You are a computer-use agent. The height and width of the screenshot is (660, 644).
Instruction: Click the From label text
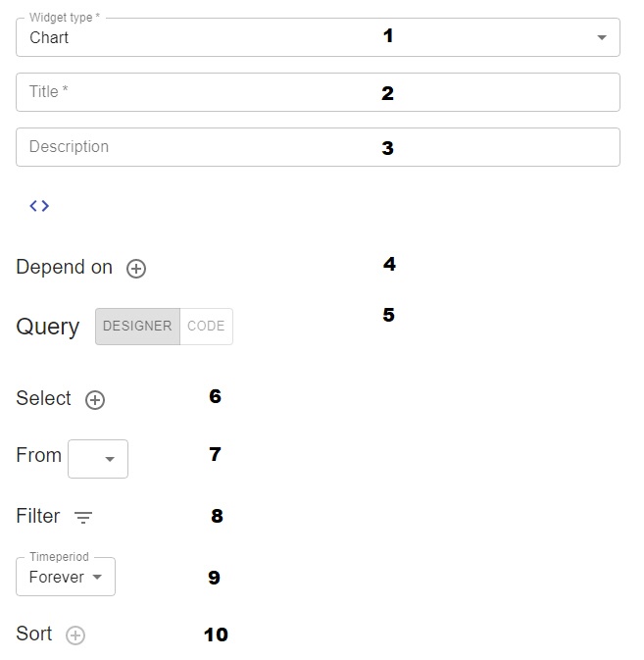coord(38,456)
